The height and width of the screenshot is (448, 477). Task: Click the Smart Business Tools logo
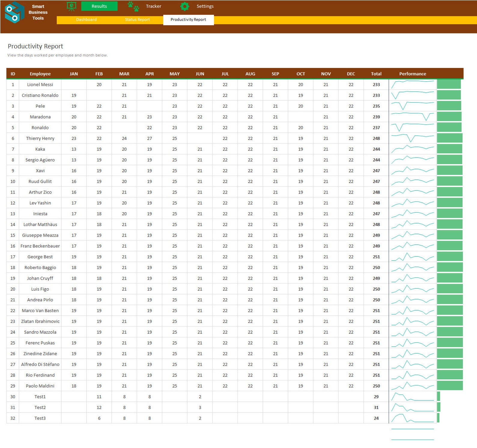(x=14, y=12)
